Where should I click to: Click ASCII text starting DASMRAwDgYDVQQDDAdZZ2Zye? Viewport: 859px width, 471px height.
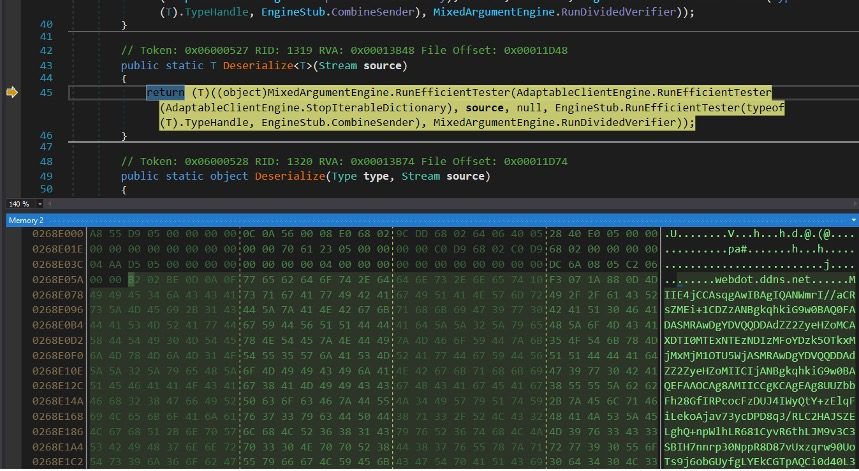(760, 325)
